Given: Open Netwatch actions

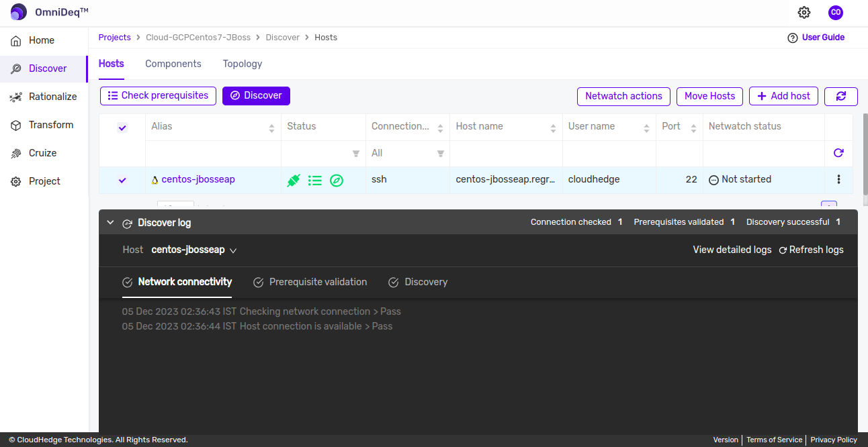Looking at the screenshot, I should (x=623, y=97).
